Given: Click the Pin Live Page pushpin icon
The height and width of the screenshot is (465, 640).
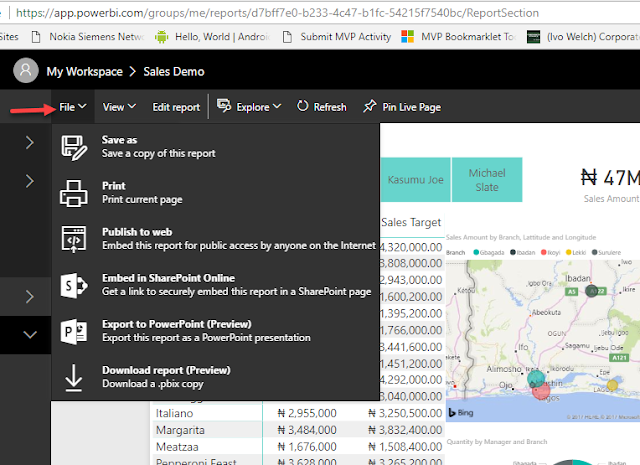Looking at the screenshot, I should 369,106.
